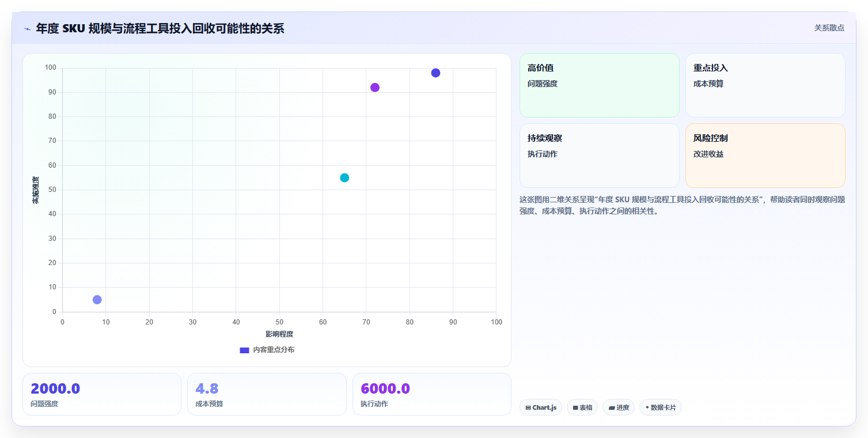Click the x-axis tick label 50
This screenshot has height=438, width=868.
(x=279, y=322)
